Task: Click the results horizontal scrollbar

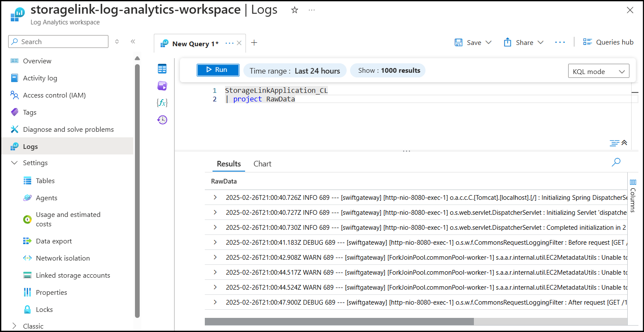Action: point(339,321)
